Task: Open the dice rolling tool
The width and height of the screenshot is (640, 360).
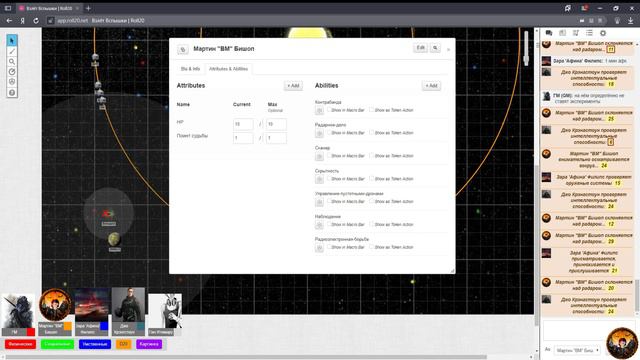Action: [12, 82]
